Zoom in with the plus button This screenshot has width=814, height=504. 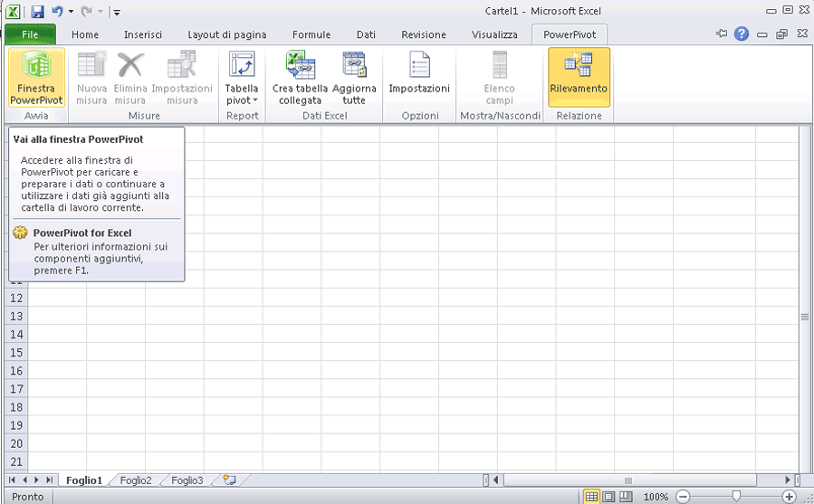coord(789,497)
